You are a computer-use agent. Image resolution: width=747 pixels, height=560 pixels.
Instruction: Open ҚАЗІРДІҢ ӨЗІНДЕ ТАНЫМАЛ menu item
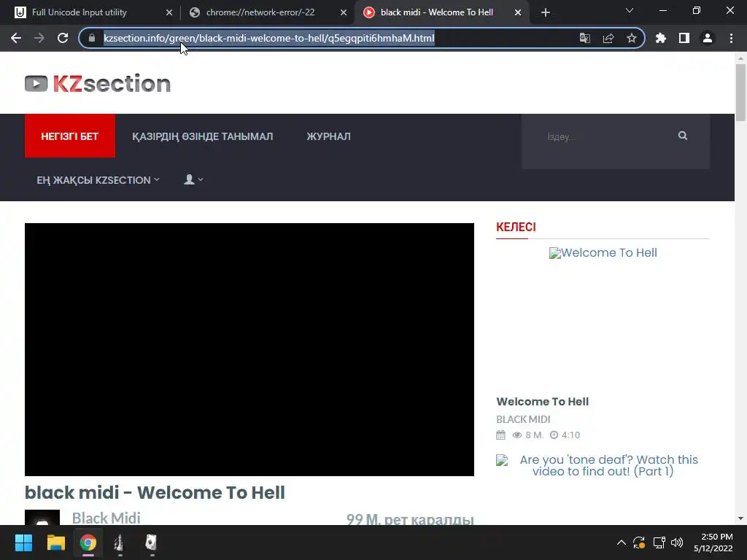203,136
